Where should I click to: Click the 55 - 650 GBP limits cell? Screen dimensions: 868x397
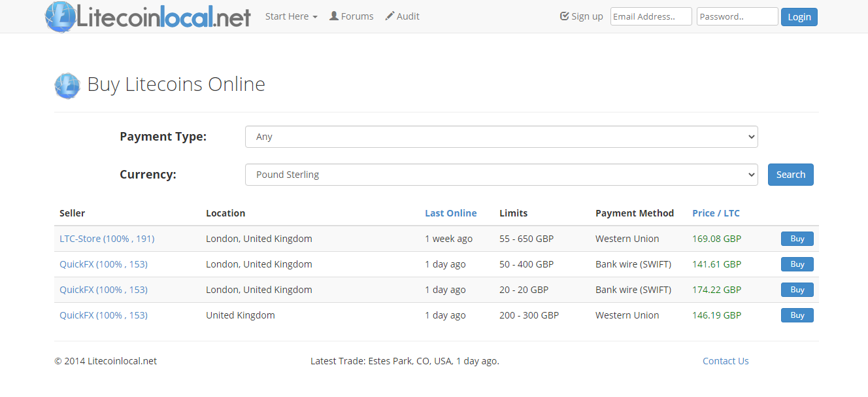(x=526, y=239)
